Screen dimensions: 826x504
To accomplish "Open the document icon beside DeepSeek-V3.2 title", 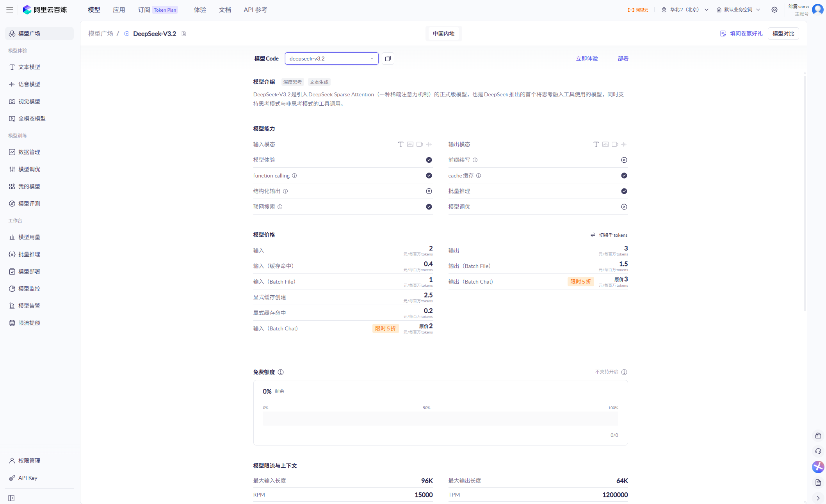I will (184, 34).
